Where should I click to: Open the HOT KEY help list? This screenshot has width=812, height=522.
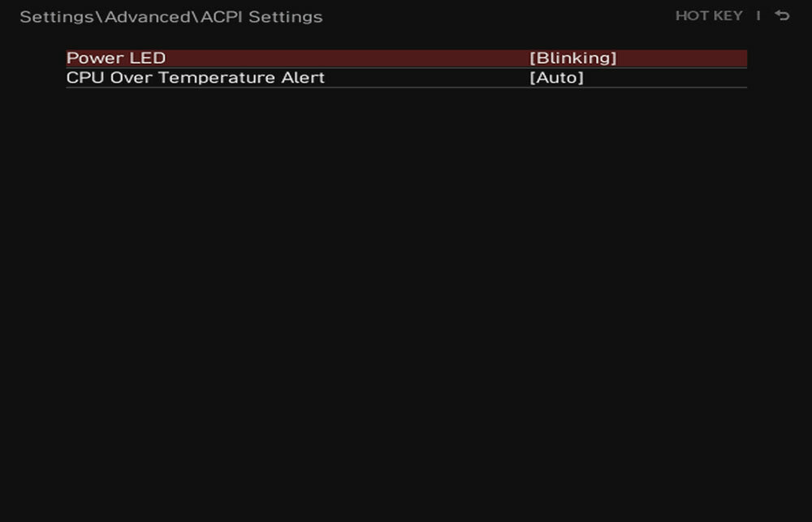coord(709,15)
